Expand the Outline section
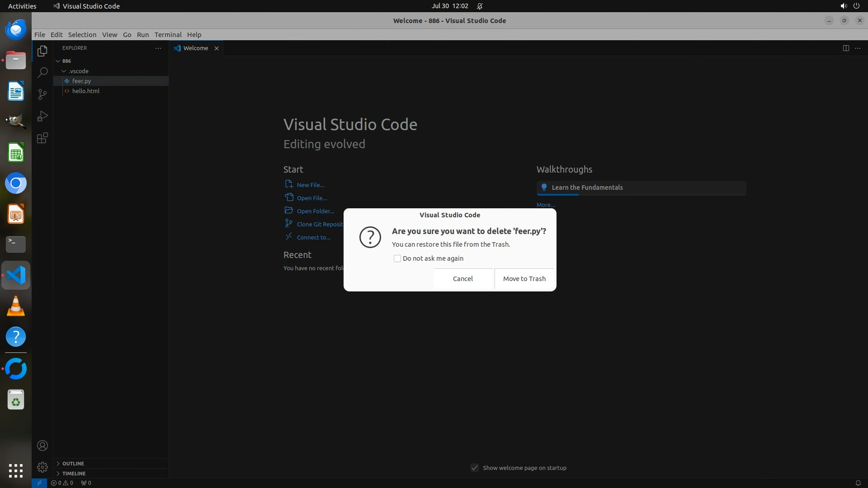Screen dimensions: 868x488 tap(73, 463)
